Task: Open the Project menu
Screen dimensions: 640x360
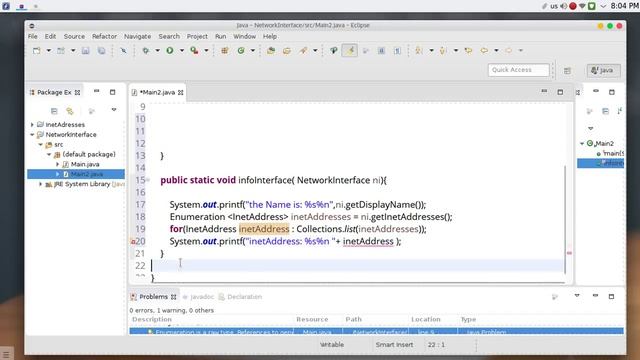Action: pyautogui.click(x=197, y=36)
